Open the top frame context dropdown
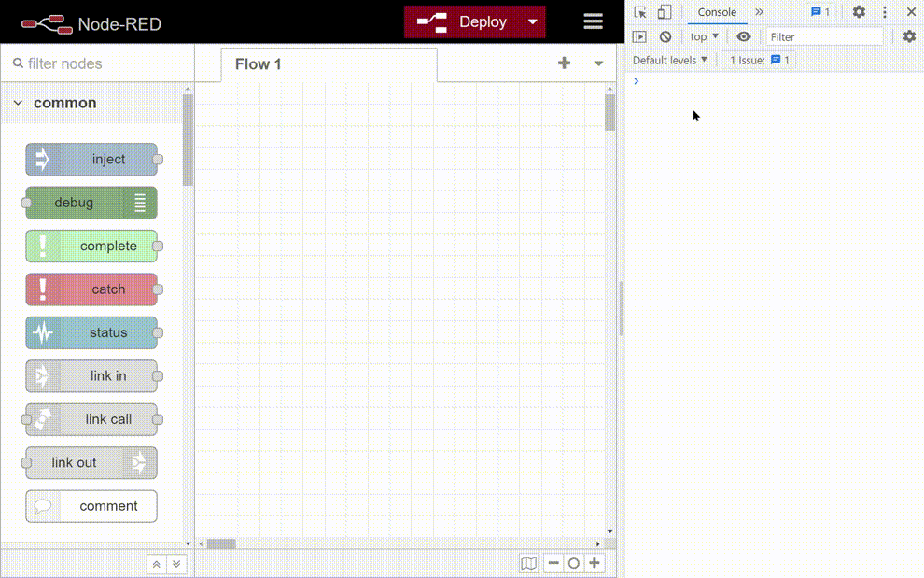The height and width of the screenshot is (578, 924). tap(703, 36)
